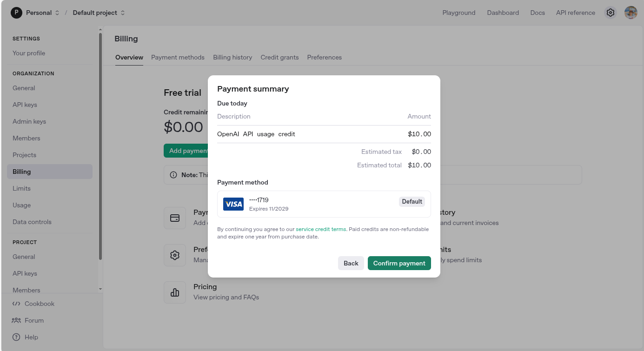Image resolution: width=644 pixels, height=351 pixels.
Task: Switch to the Credit grants tab
Action: (x=279, y=57)
